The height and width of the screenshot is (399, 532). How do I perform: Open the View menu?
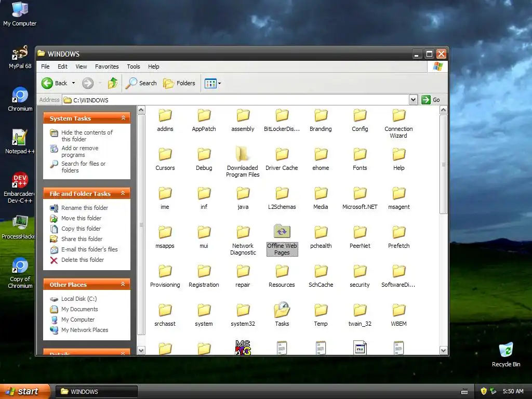point(81,66)
